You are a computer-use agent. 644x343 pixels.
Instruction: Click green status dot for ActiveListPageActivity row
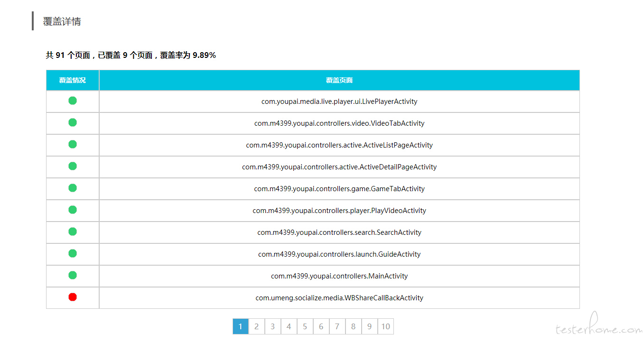[x=73, y=144]
